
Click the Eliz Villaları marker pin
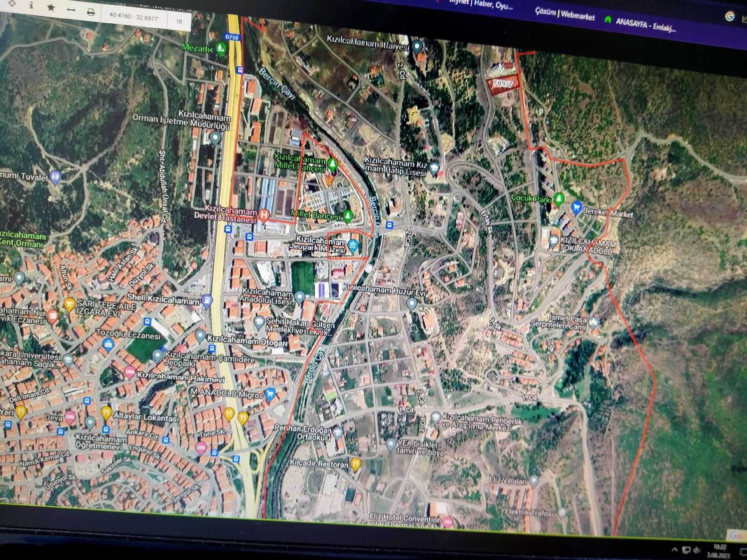click(x=534, y=481)
